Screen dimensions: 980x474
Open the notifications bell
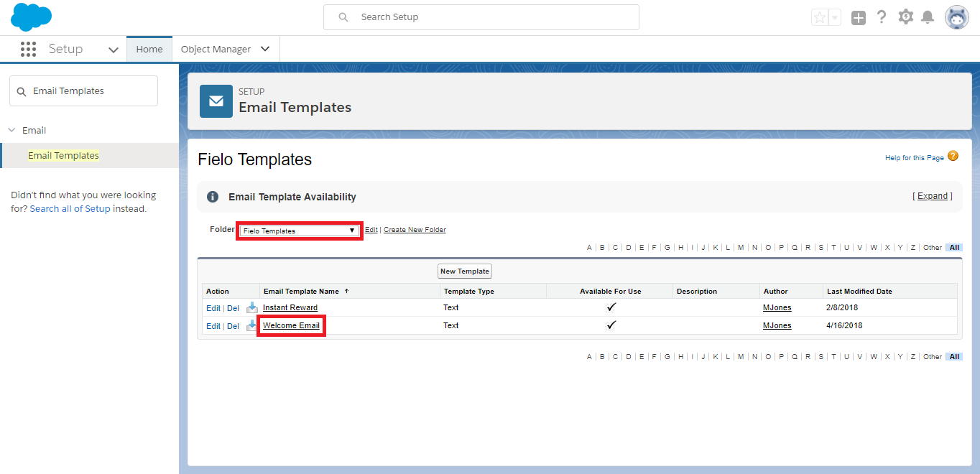928,17
